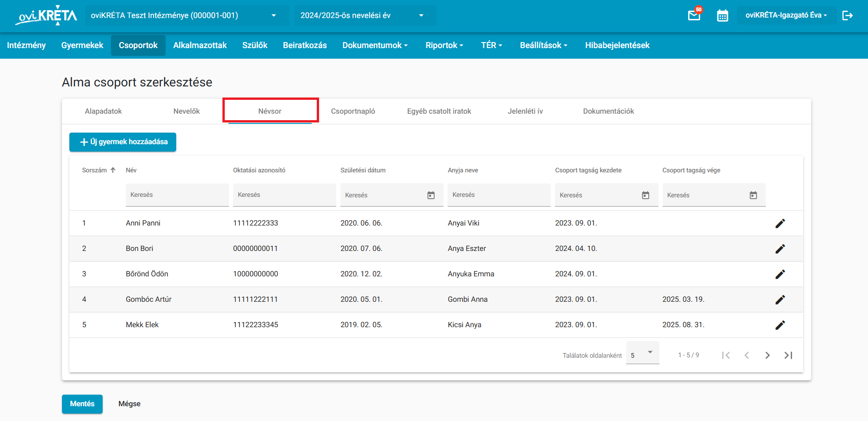Go to last page of results

tap(788, 355)
